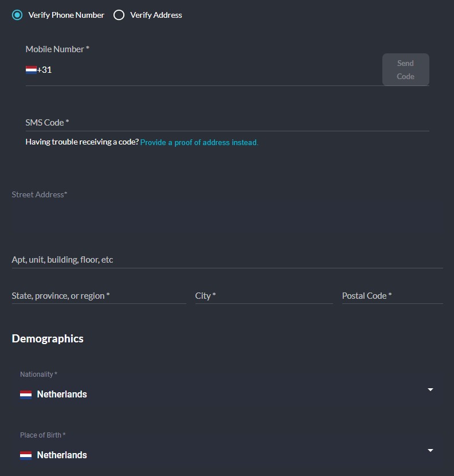
Task: Expand the Nationality dropdown arrow
Action: pyautogui.click(x=430, y=389)
